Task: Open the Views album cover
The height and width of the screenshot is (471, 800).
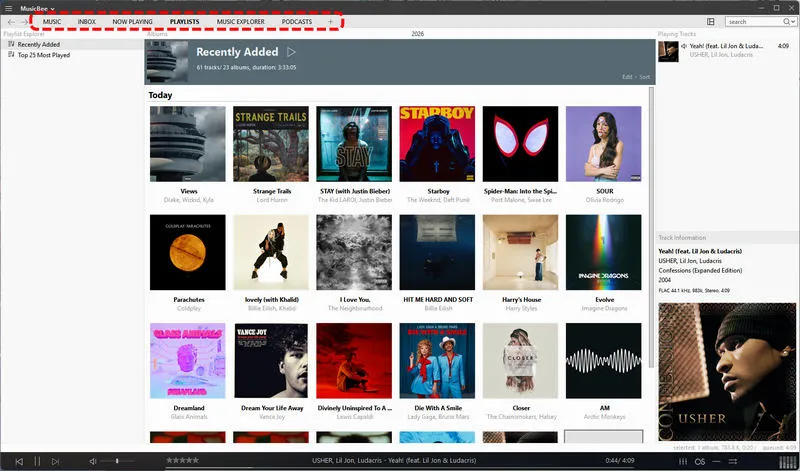Action: [188, 144]
